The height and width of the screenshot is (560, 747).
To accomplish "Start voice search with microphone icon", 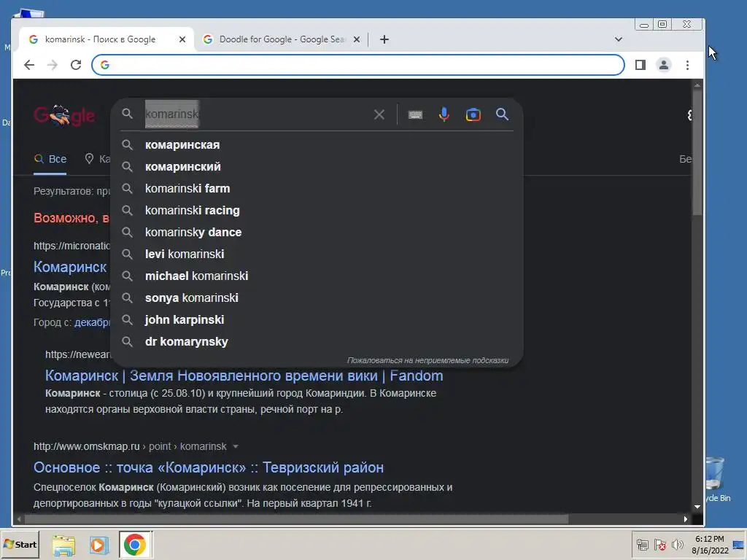I will point(444,114).
